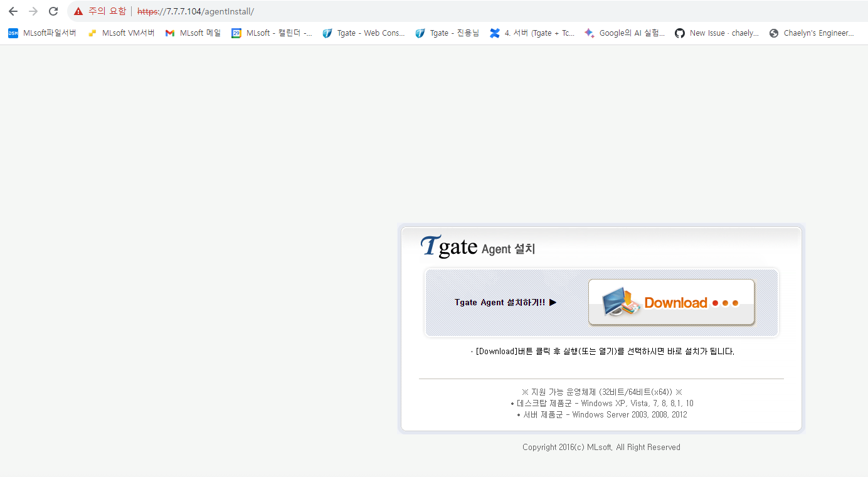Open the Tgate - Web Cons... bookmark
This screenshot has width=868, height=477.
(364, 33)
